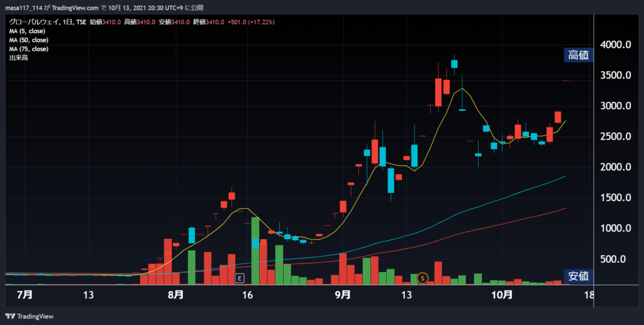Click the orange S split marker
644x325 pixels.
tap(422, 278)
